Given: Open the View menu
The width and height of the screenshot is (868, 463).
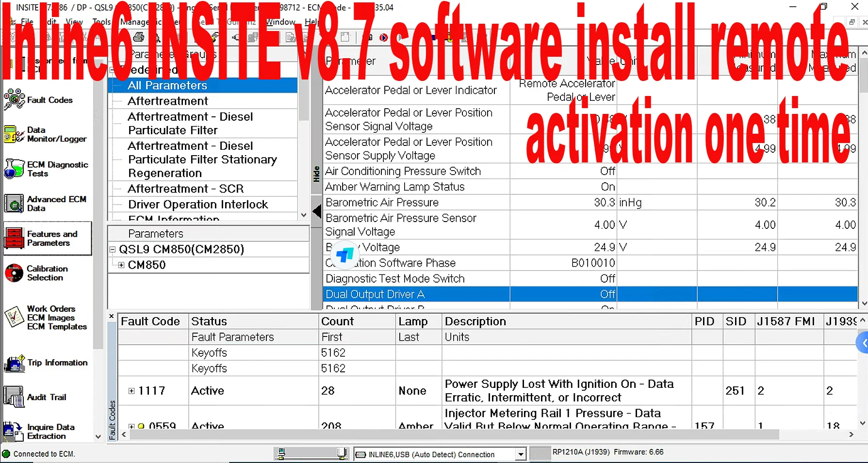Looking at the screenshot, I should click(74, 22).
